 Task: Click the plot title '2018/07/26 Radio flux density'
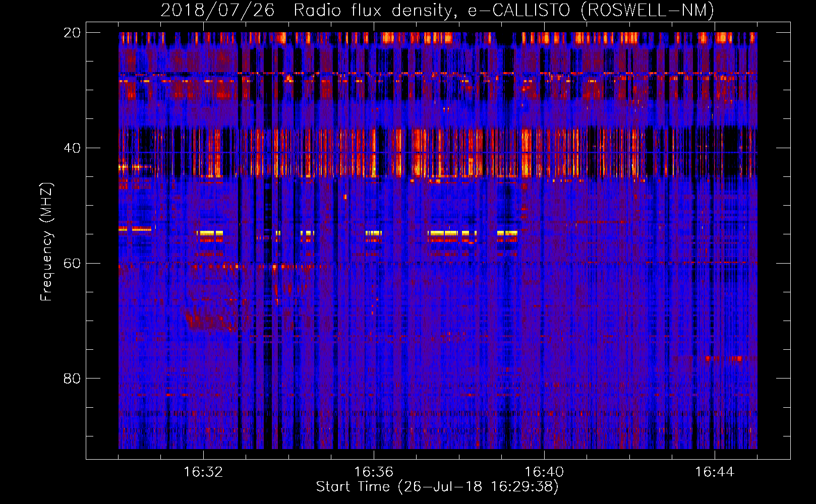[437, 11]
